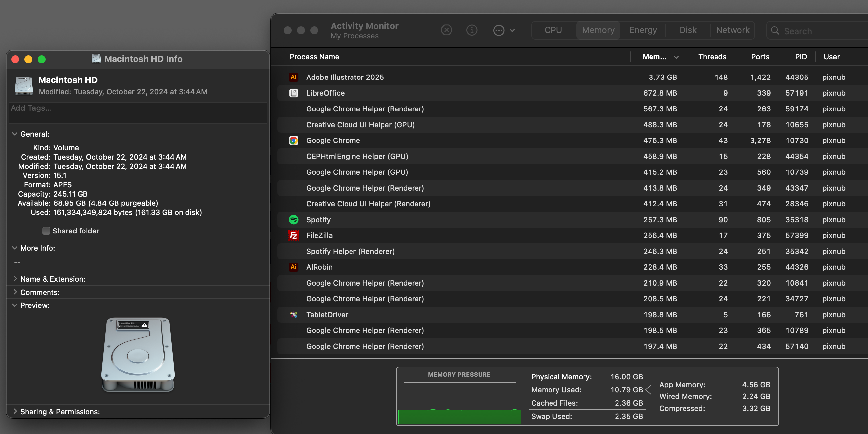
Task: Click the AIRobin Ai icon in process list
Action: point(293,267)
